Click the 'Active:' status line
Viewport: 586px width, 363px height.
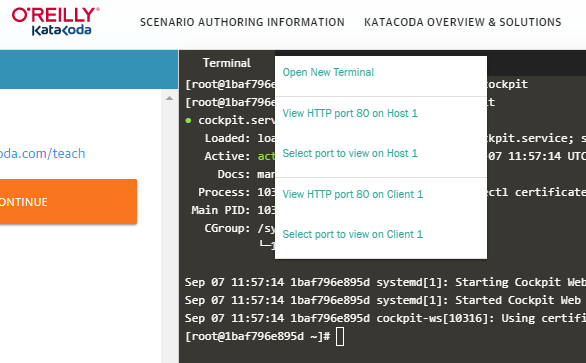(240, 156)
